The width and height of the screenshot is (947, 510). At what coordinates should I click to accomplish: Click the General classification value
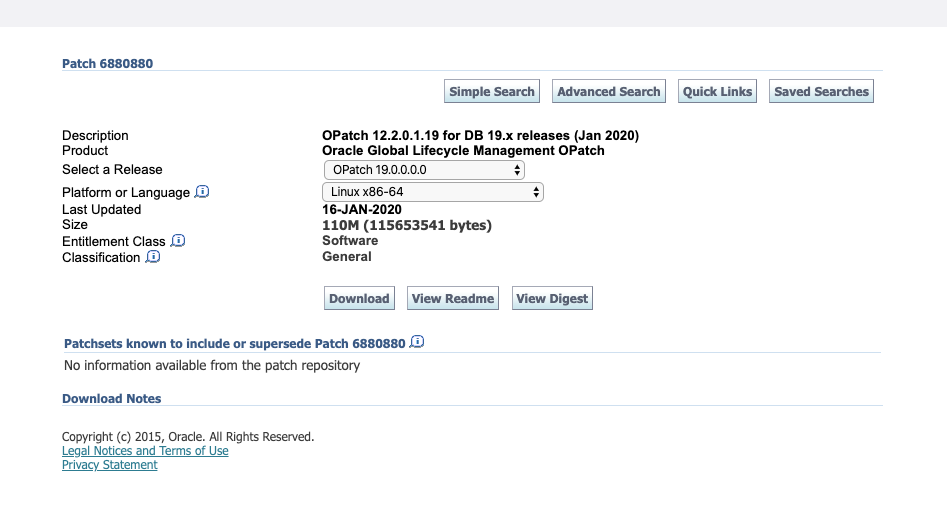click(x=347, y=257)
